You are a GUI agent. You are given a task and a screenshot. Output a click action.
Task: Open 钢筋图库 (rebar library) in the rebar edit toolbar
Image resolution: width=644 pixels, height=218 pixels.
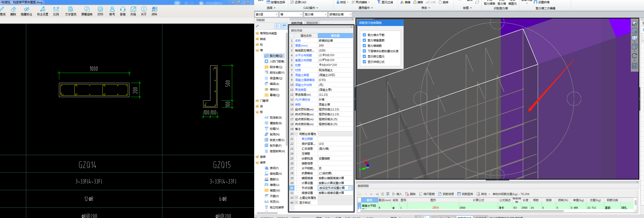tap(465, 194)
